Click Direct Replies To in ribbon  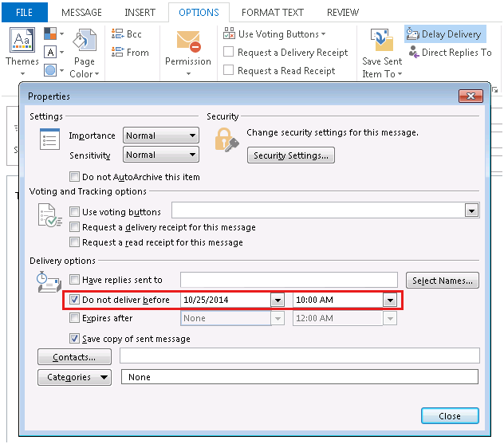point(450,52)
